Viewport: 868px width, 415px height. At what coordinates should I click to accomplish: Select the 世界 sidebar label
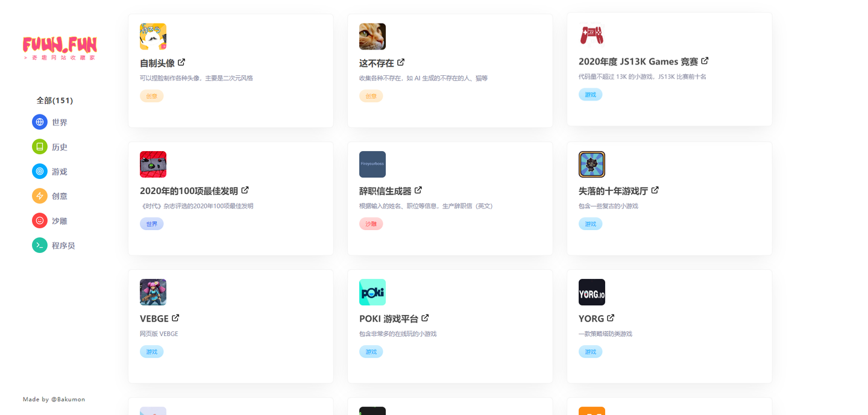pyautogui.click(x=60, y=122)
